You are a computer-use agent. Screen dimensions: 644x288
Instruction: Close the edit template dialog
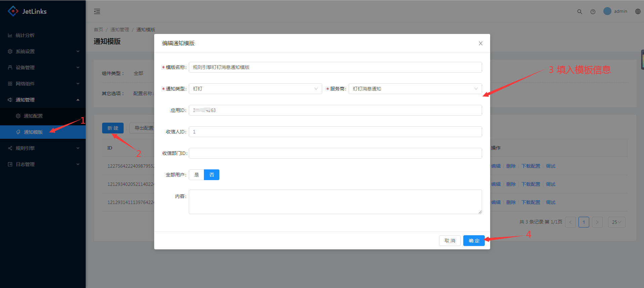(480, 43)
